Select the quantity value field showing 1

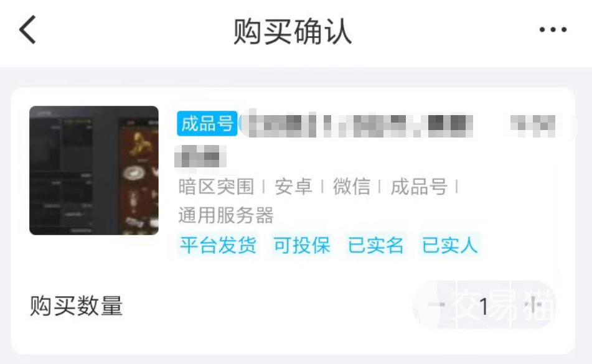(x=484, y=306)
